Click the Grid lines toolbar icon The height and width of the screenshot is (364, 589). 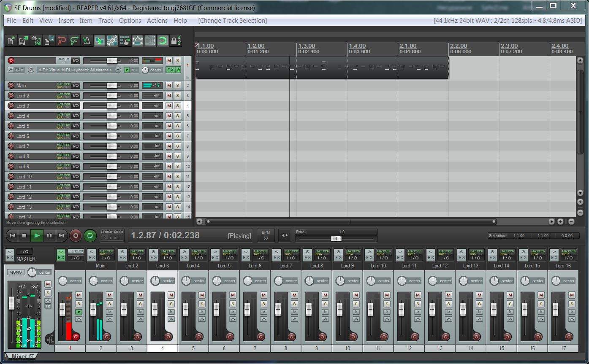150,40
